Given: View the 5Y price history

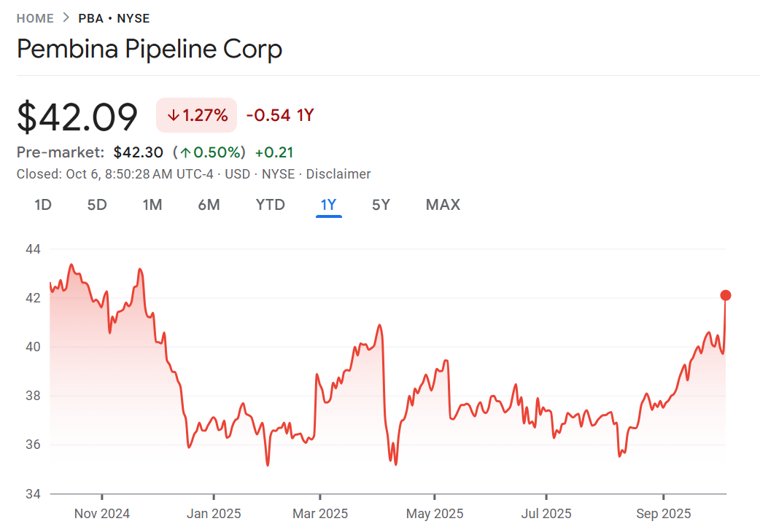Looking at the screenshot, I should click(381, 205).
